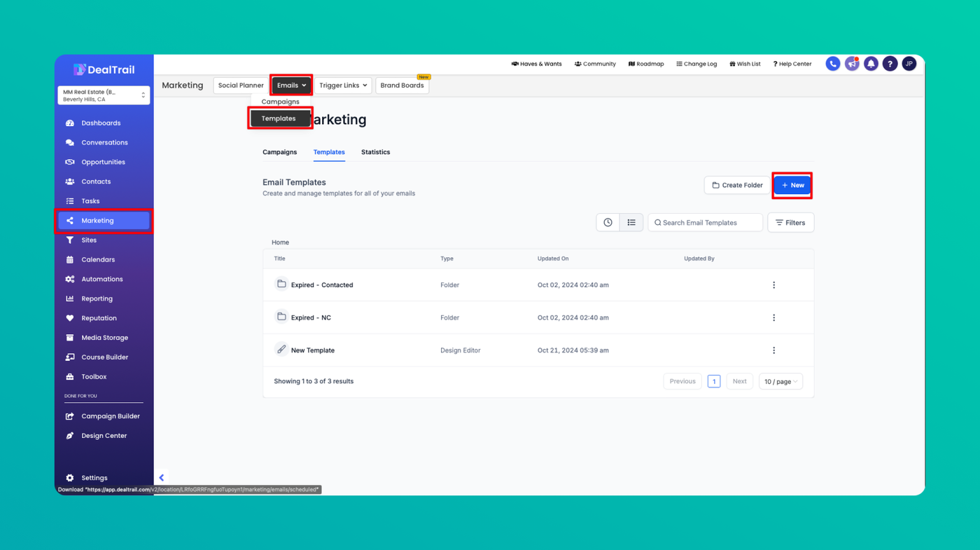The width and height of the screenshot is (980, 550).
Task: Sort by the Updated On column
Action: 553,259
